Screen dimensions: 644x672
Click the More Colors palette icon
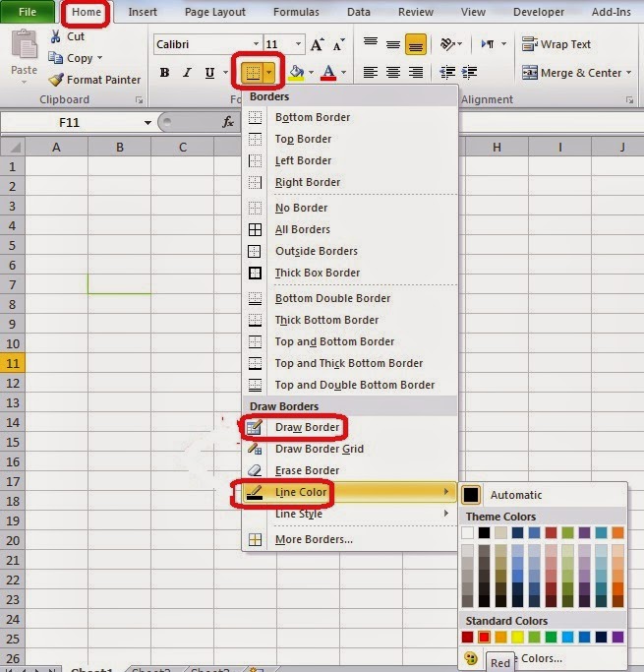click(x=471, y=657)
